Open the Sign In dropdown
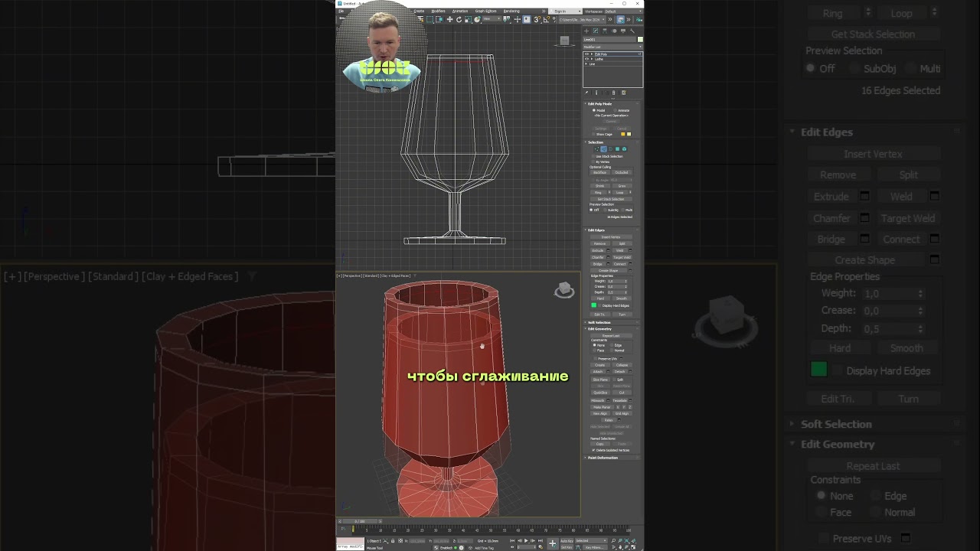Screen dimensions: 980x551 coord(565,11)
